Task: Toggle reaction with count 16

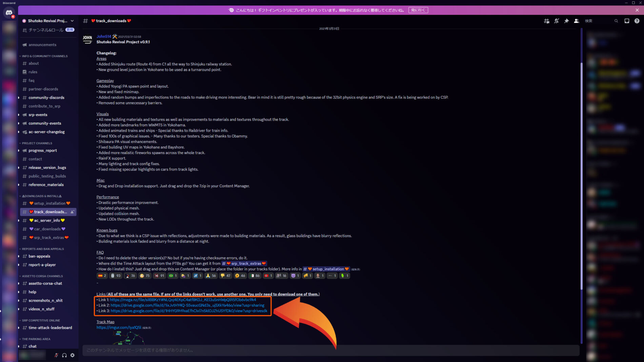Action: (281, 276)
